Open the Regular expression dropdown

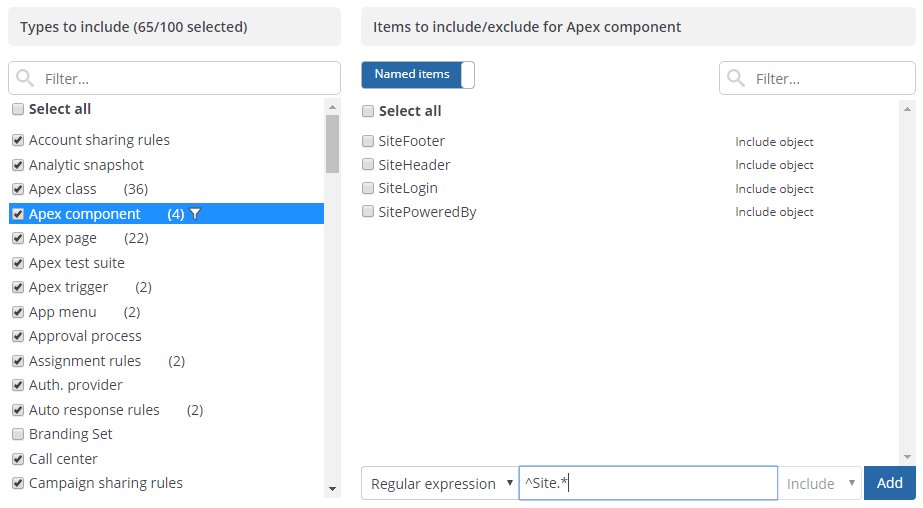coord(439,484)
